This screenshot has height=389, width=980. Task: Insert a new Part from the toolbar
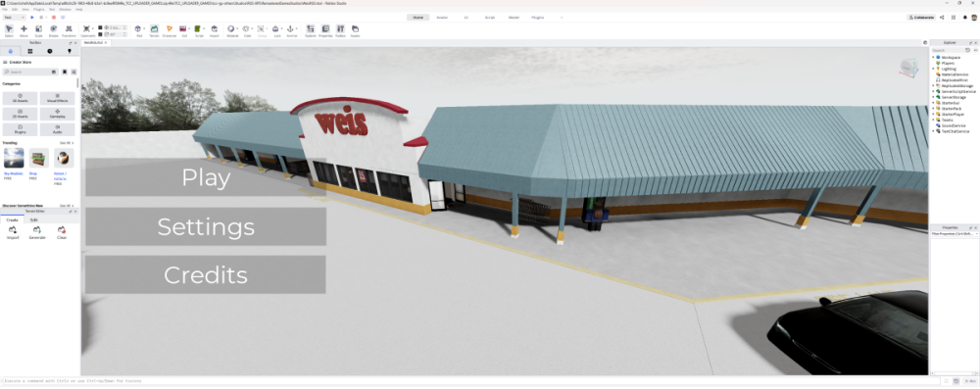click(x=138, y=28)
